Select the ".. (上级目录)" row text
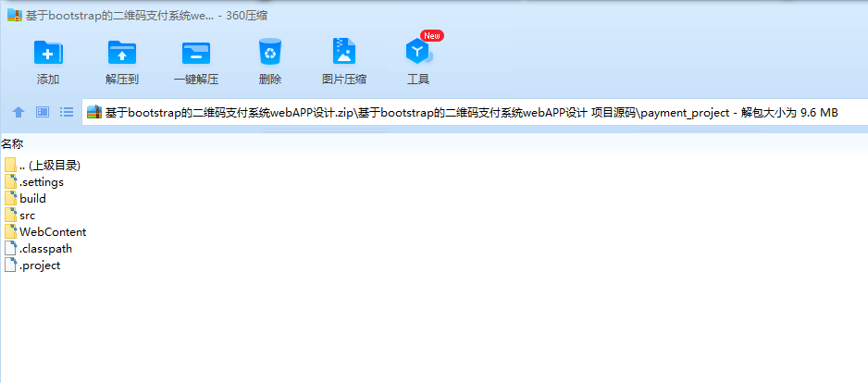The height and width of the screenshot is (383, 868). pos(50,165)
